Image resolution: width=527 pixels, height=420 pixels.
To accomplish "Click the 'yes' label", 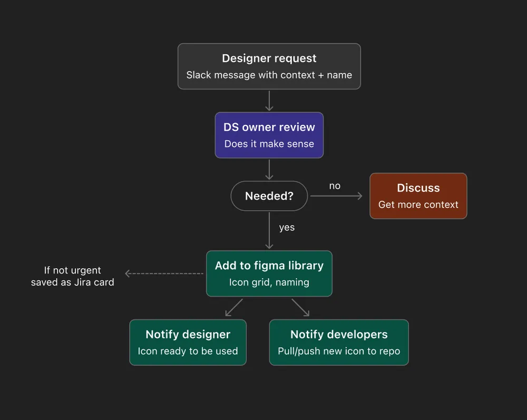I will 287,228.
